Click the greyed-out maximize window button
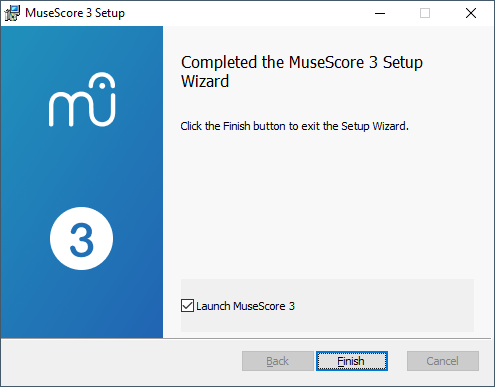 tap(425, 13)
